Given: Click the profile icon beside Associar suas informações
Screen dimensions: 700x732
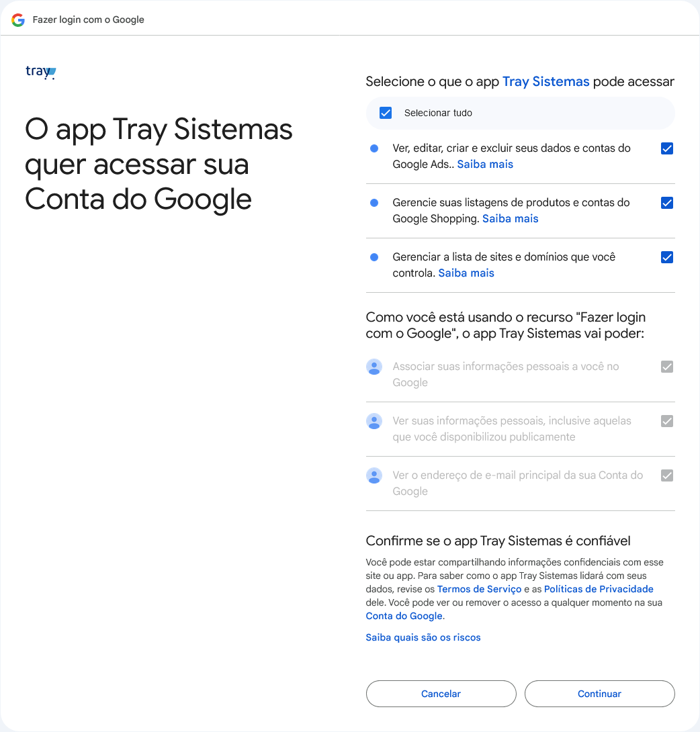Looking at the screenshot, I should click(374, 367).
